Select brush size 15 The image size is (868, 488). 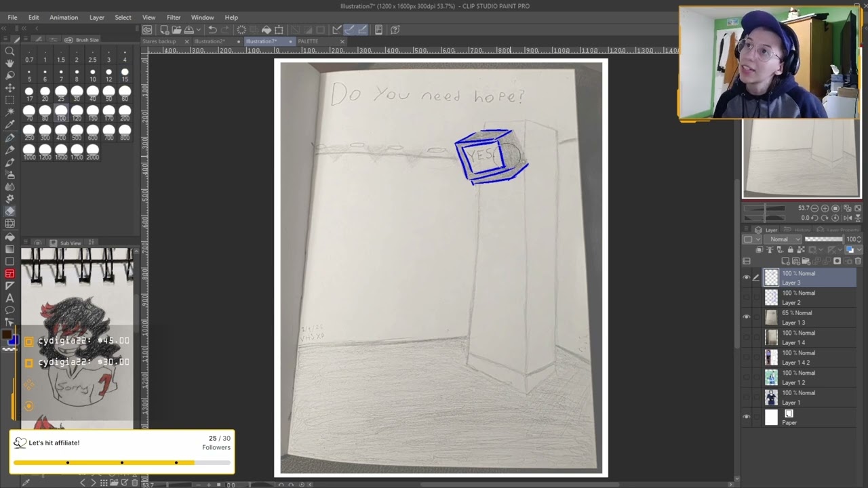pyautogui.click(x=125, y=75)
